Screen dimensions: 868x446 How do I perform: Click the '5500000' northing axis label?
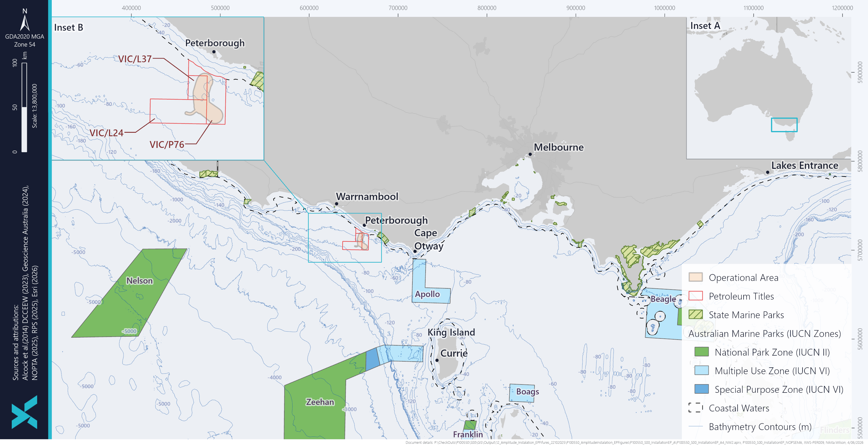[x=860, y=428]
